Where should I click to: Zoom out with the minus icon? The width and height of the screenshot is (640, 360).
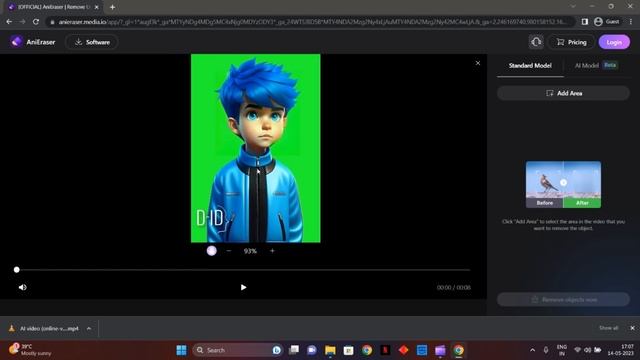click(229, 251)
